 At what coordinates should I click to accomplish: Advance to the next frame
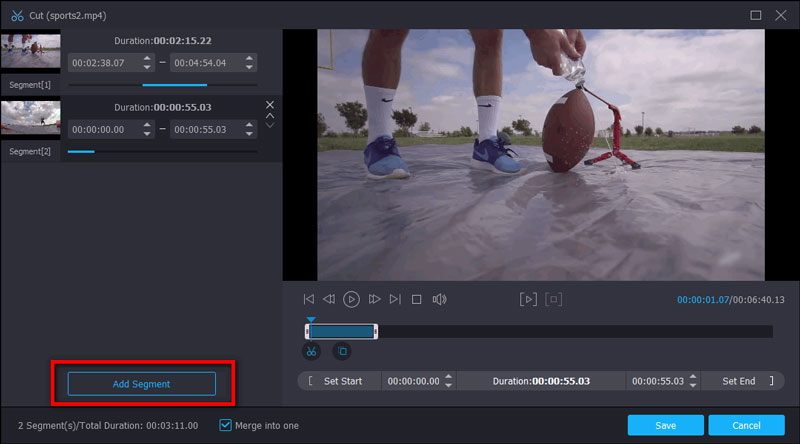coord(375,299)
